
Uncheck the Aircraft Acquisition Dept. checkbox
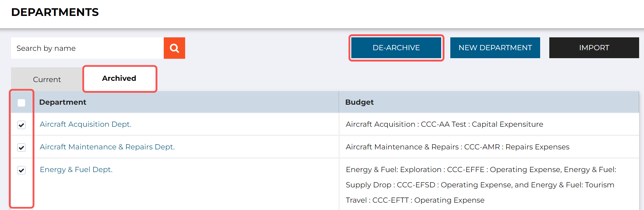coord(21,125)
